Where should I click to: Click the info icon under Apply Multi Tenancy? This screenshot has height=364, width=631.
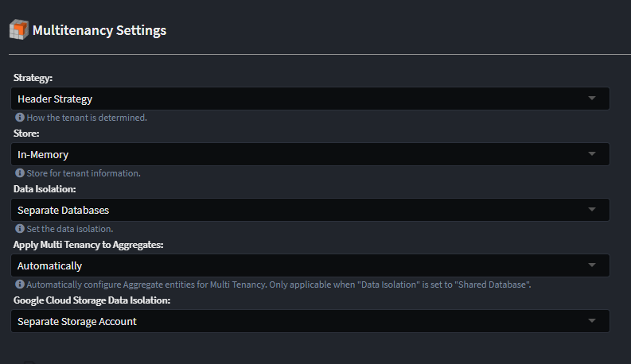point(20,285)
